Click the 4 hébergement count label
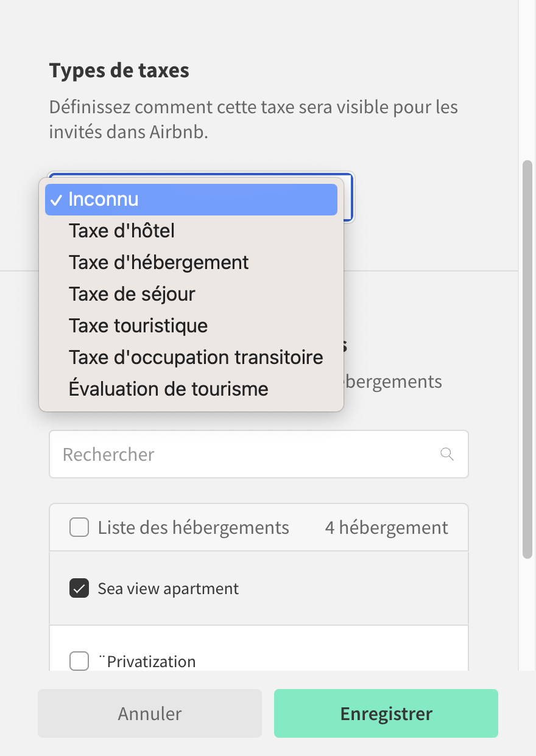This screenshot has height=756, width=536. click(x=386, y=527)
